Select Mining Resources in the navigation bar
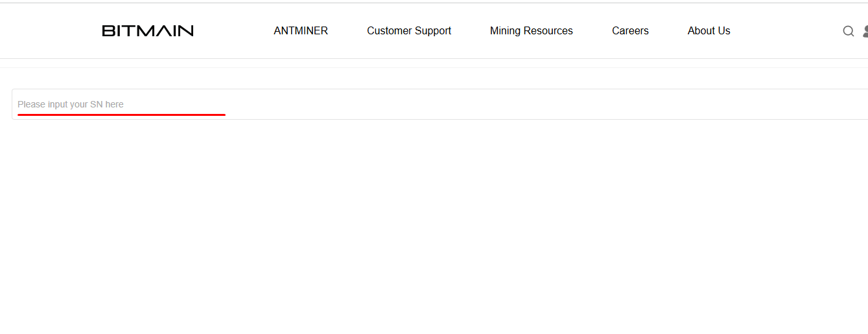868x334 pixels. click(532, 30)
